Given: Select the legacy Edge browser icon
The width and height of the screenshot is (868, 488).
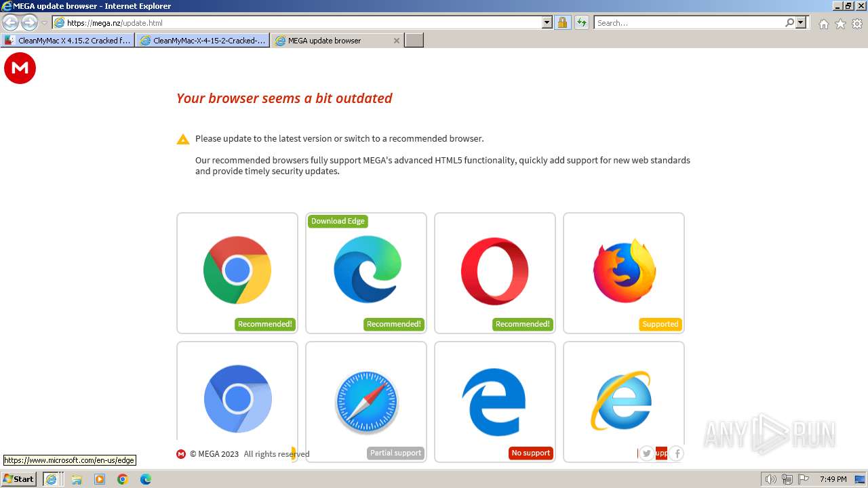Looking at the screenshot, I should [494, 401].
